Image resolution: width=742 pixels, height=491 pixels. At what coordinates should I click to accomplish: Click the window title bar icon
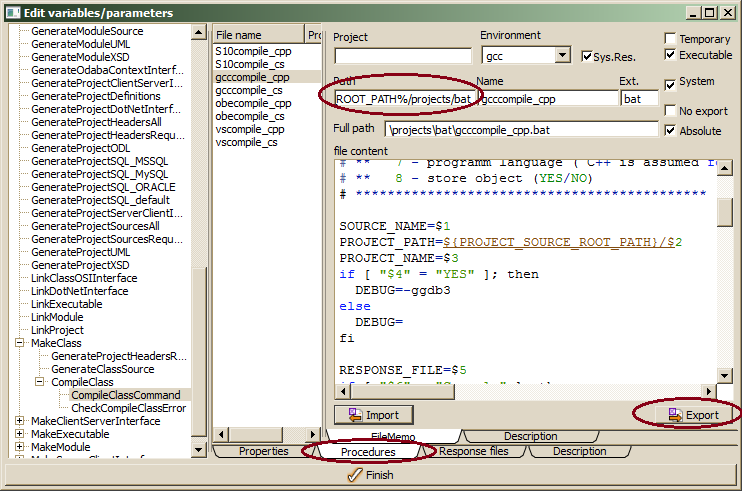coord(12,13)
